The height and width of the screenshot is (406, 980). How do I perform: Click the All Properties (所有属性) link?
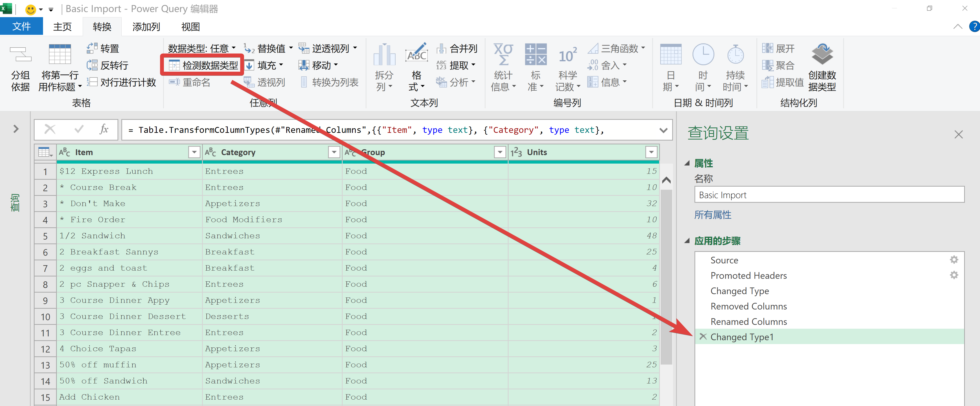point(712,215)
